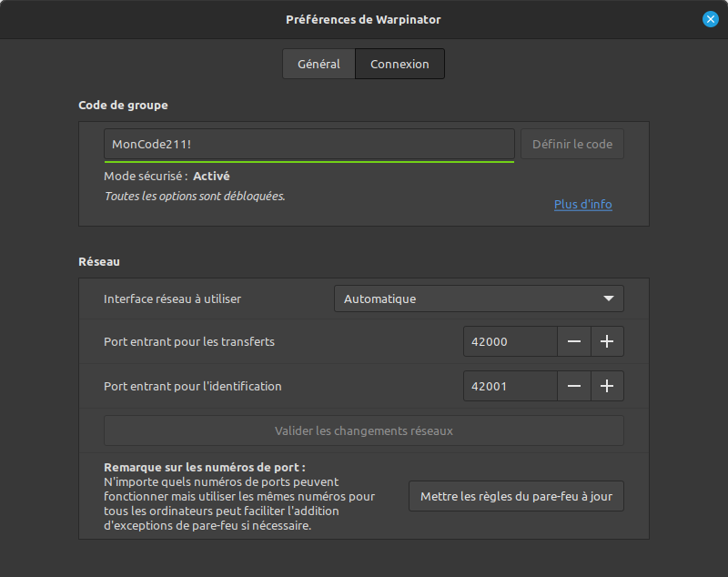Select the Connexion tab
This screenshot has height=577, width=728.
(x=399, y=64)
